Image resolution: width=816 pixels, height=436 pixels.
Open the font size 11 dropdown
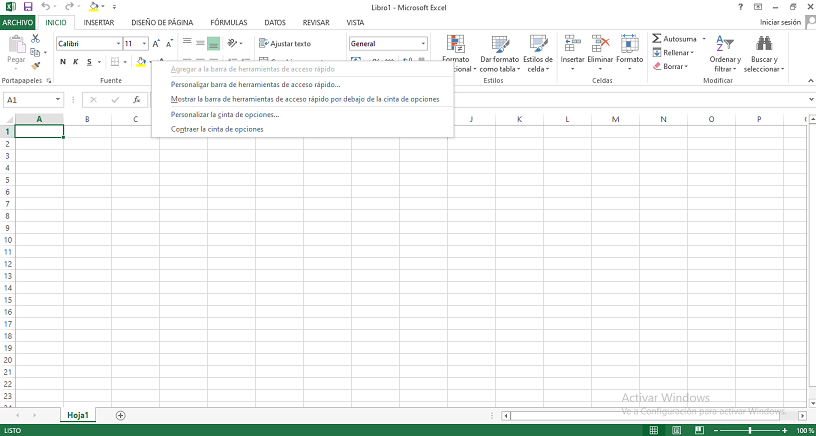[144, 44]
